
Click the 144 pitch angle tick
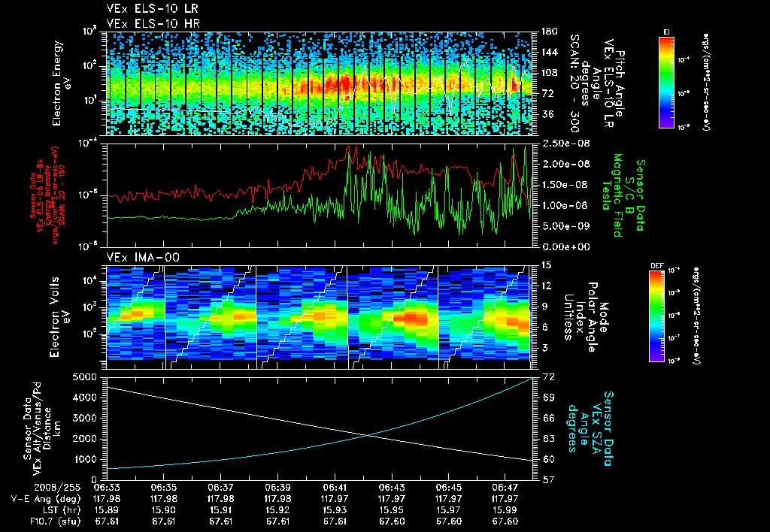(549, 52)
